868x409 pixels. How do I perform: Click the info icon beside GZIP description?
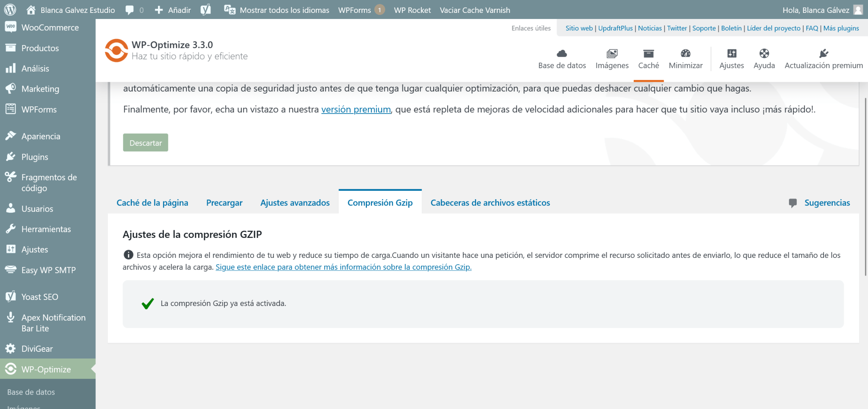point(128,255)
